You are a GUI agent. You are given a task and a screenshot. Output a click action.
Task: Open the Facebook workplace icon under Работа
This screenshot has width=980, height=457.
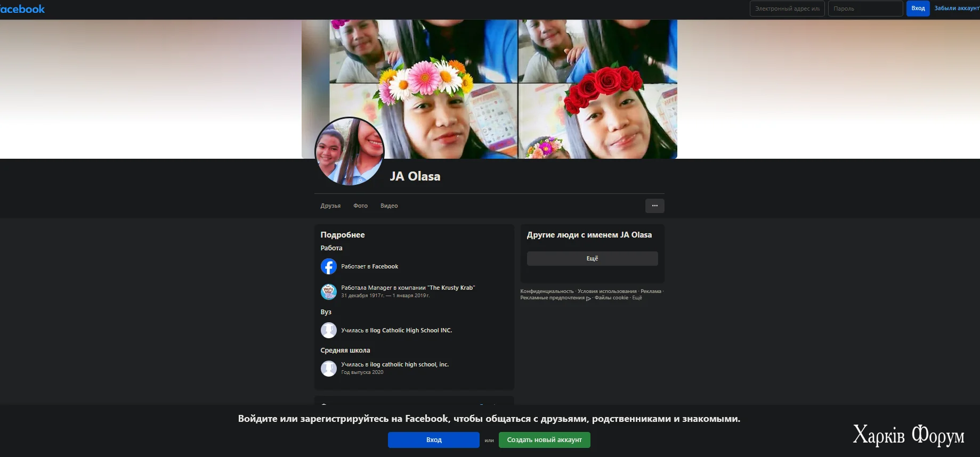point(328,266)
